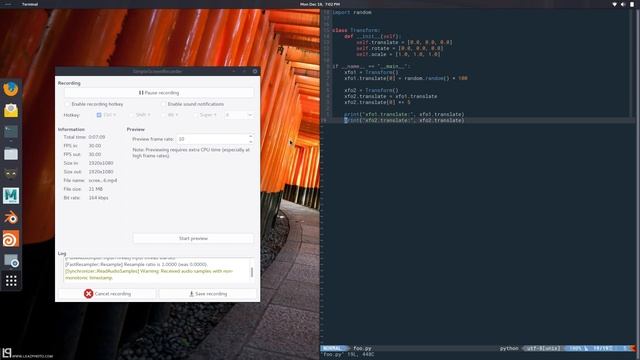Viewport: 640px width, 360px height.
Task: Show the applications grid
Action: pos(11,281)
